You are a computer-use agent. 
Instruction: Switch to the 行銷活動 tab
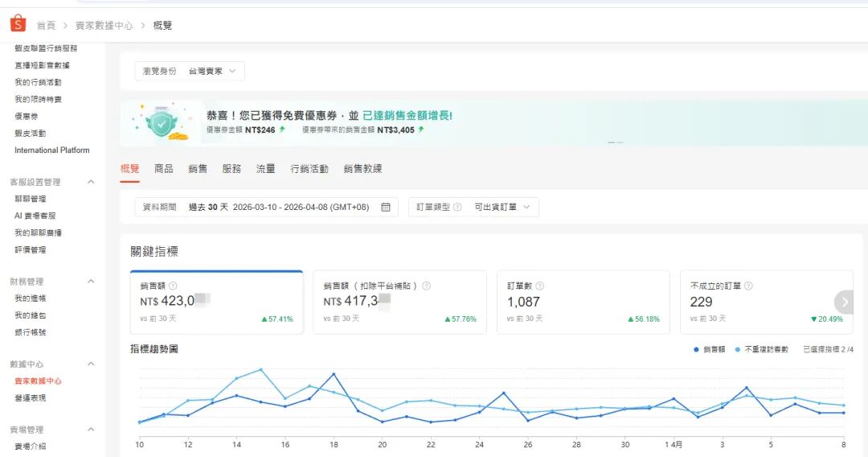(309, 168)
